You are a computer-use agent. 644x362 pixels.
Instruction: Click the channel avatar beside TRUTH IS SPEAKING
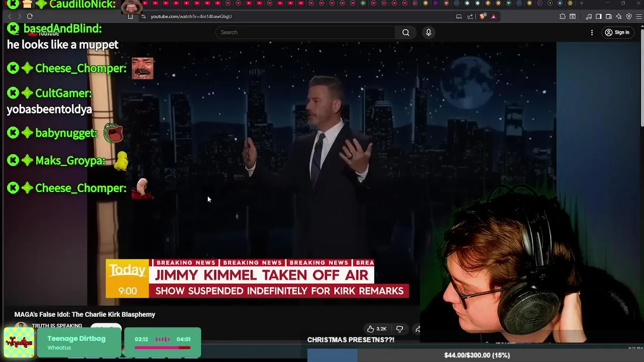pos(21,326)
